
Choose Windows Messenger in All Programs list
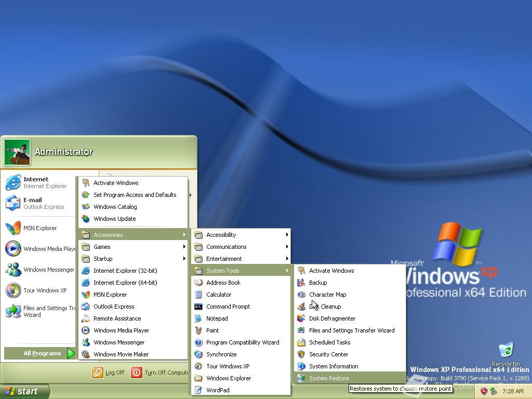133,342
